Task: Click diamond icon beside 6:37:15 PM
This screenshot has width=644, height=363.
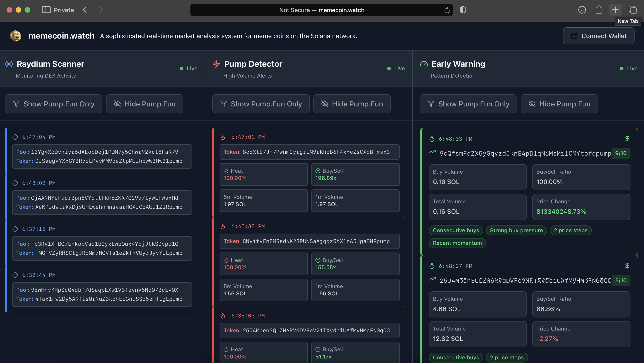Action: coord(15,229)
